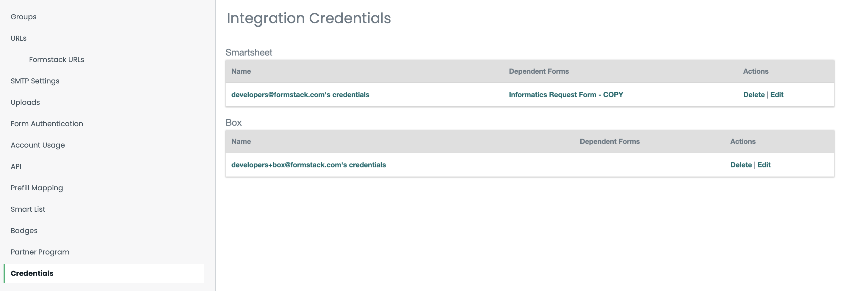Open developers+box@formstack.com's Box credentials
The image size is (868, 291).
(x=308, y=165)
